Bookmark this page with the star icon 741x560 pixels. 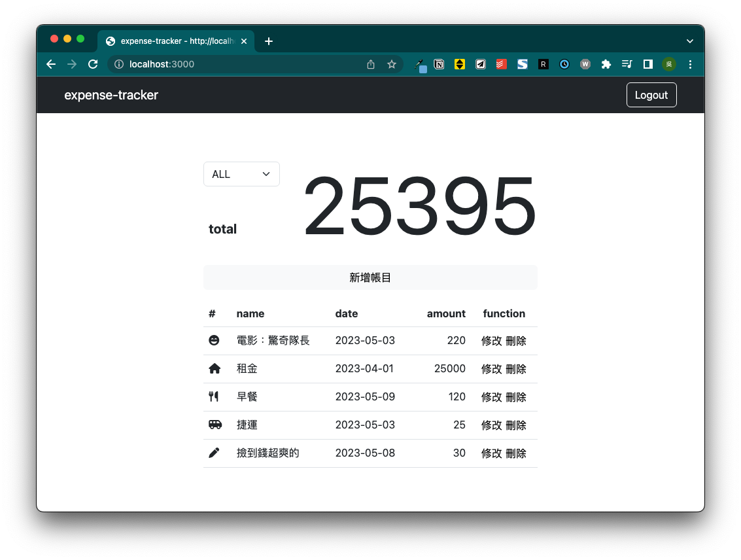pyautogui.click(x=392, y=64)
